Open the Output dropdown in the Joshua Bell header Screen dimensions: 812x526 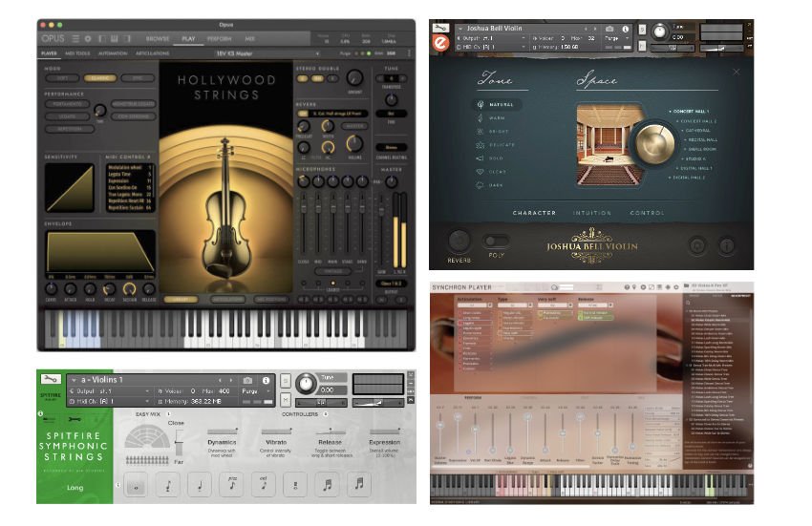tap(491, 38)
